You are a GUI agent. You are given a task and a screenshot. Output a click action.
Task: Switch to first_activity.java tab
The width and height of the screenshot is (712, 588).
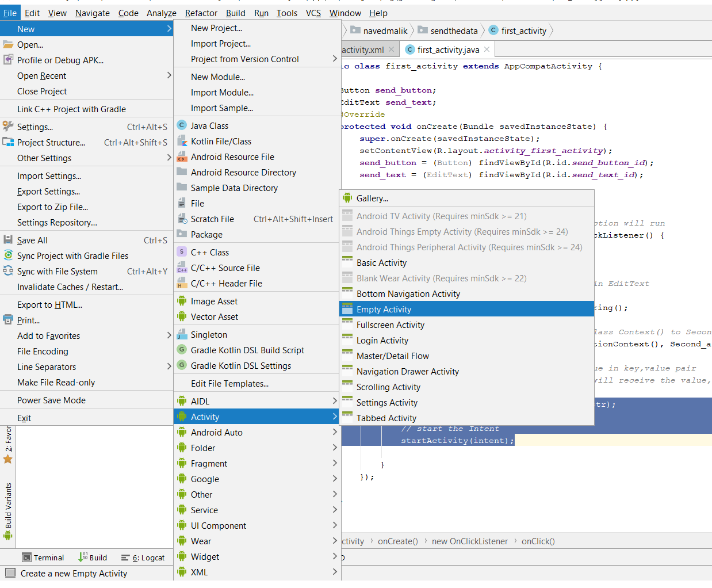click(x=448, y=50)
